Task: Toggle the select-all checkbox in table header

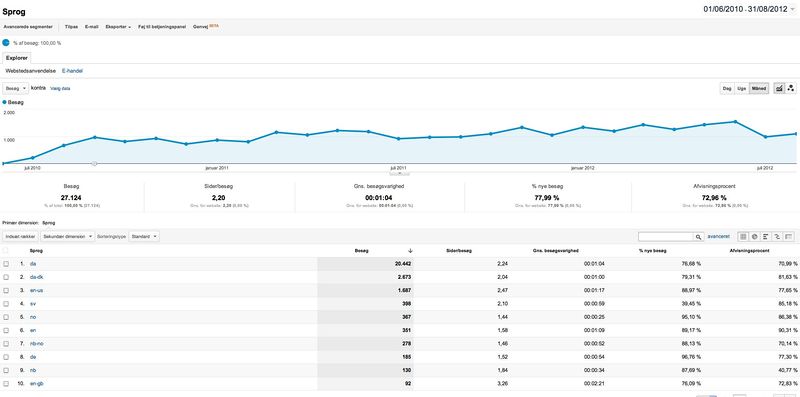Action: point(6,251)
